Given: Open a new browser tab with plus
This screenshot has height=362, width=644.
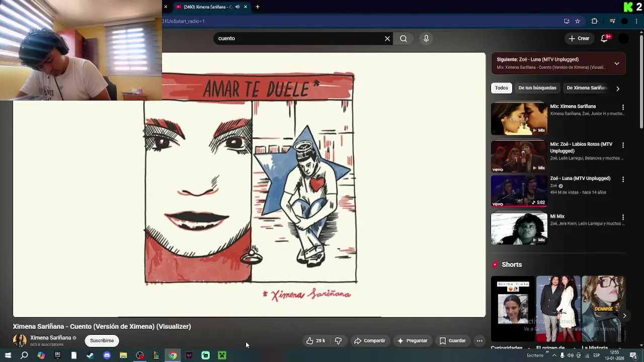Looking at the screenshot, I should [258, 7].
